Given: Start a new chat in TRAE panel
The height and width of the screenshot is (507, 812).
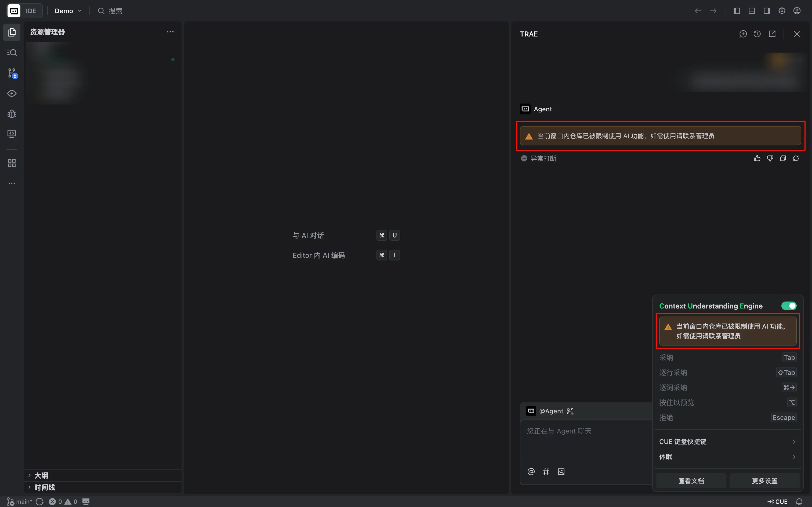Looking at the screenshot, I should (743, 34).
